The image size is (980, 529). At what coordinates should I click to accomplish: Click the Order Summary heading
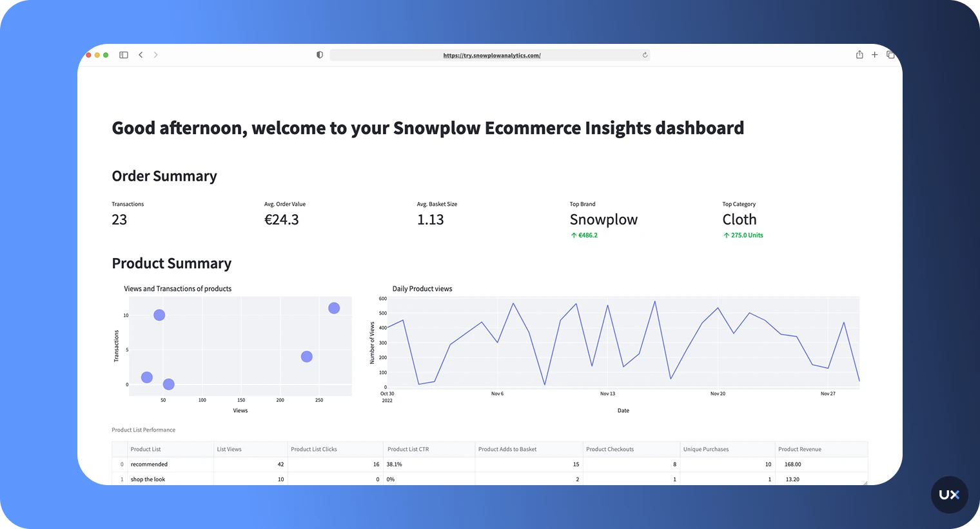[164, 176]
